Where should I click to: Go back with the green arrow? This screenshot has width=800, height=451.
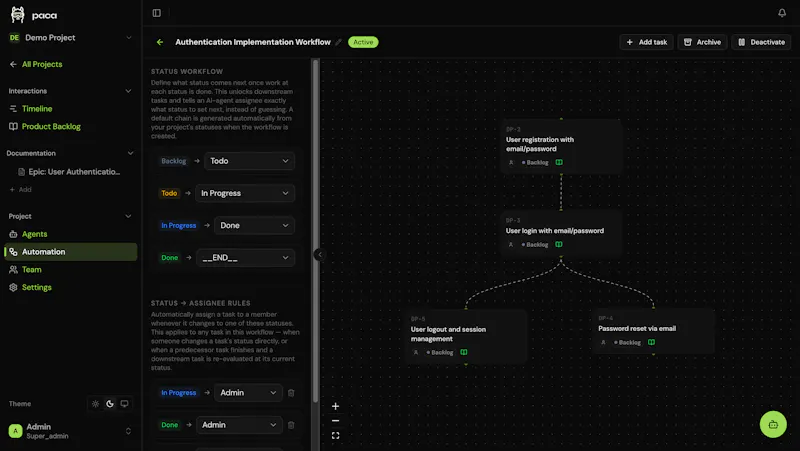pos(160,42)
